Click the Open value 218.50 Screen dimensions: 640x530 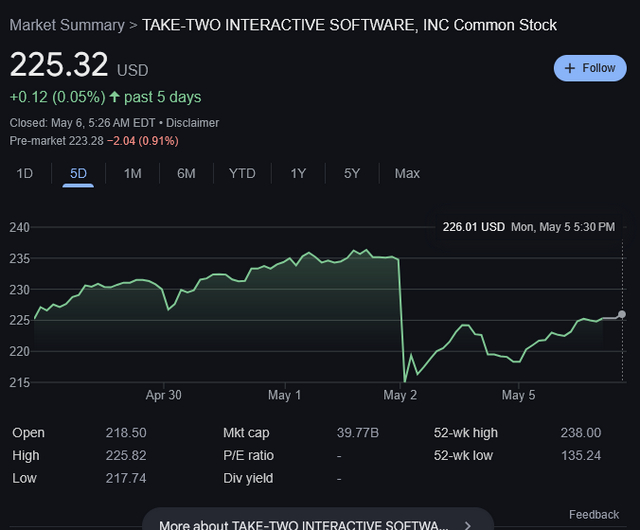click(126, 433)
